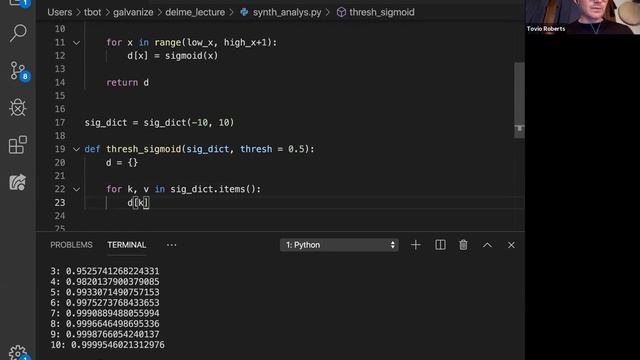This screenshot has width=640, height=360.
Task: Click galvanize in the breadcrumb path
Action: (x=133, y=12)
